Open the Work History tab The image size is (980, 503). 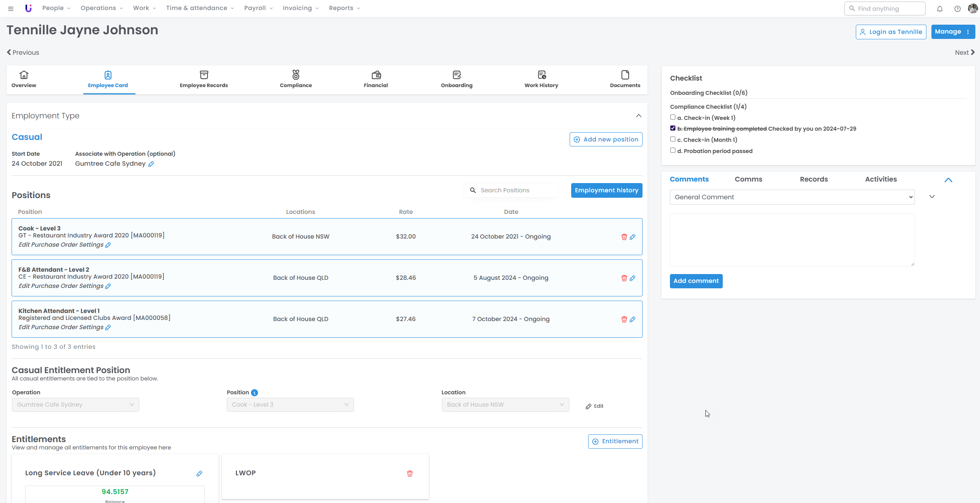pos(541,79)
